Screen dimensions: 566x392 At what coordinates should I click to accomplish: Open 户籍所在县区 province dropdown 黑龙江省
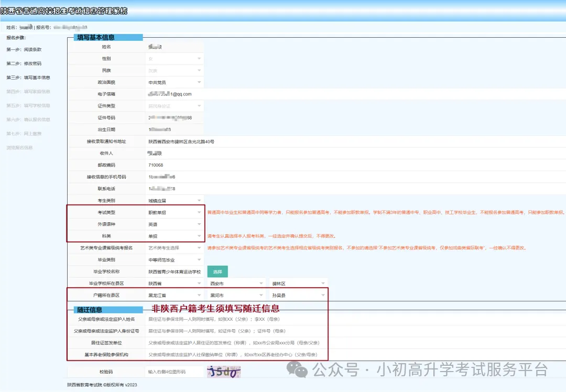click(x=175, y=295)
